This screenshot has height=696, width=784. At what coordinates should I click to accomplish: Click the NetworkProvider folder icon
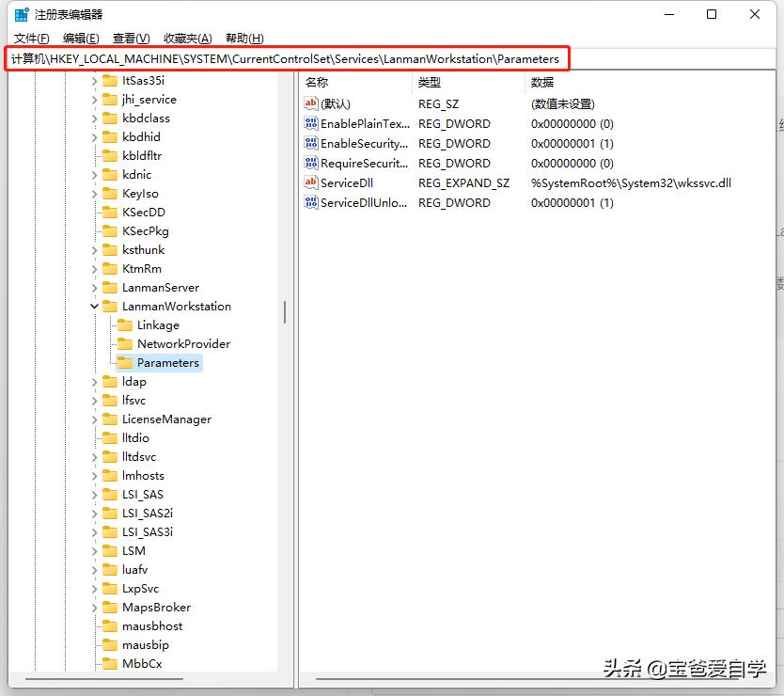127,343
